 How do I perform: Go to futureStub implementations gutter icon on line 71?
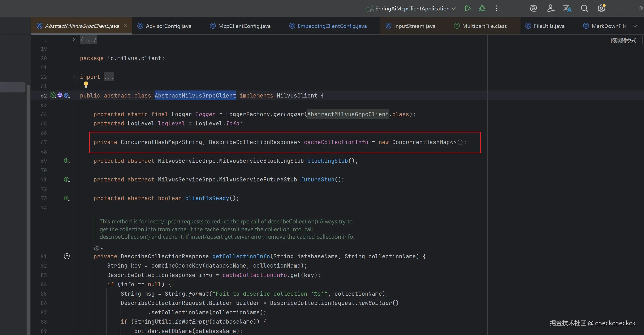(x=67, y=180)
